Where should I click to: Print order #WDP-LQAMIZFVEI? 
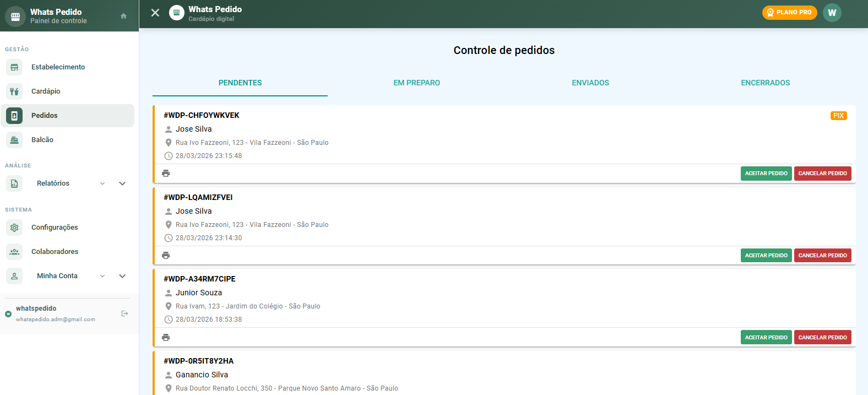coord(166,256)
